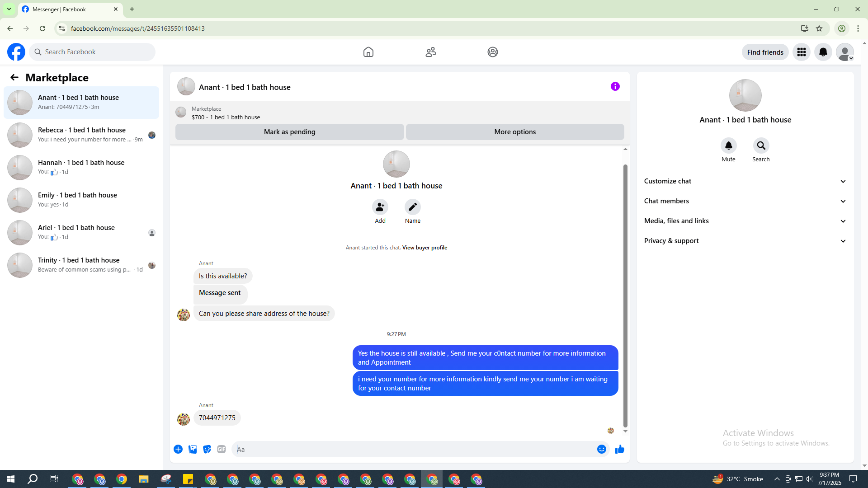Choose a sticker in the composer

pyautogui.click(x=207, y=449)
